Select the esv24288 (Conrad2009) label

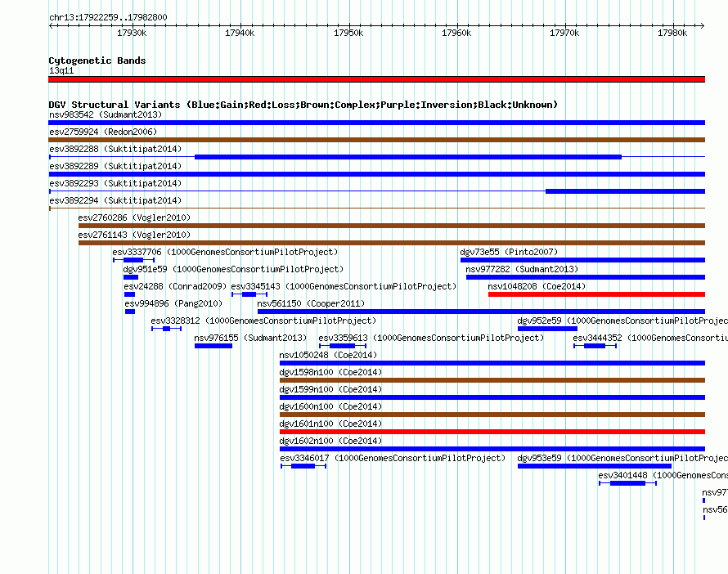tap(175, 286)
